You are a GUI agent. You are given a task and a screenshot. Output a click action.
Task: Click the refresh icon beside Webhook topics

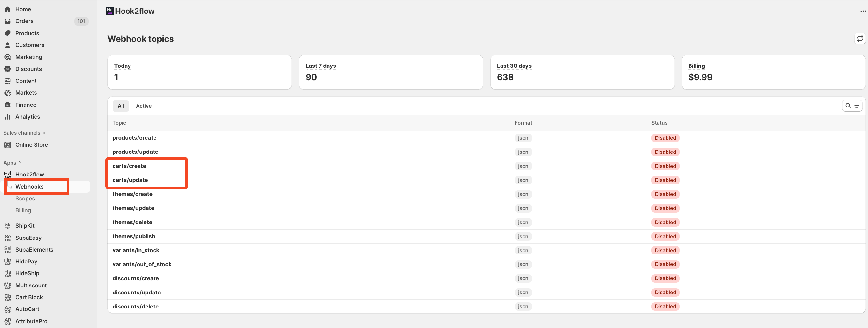click(860, 39)
